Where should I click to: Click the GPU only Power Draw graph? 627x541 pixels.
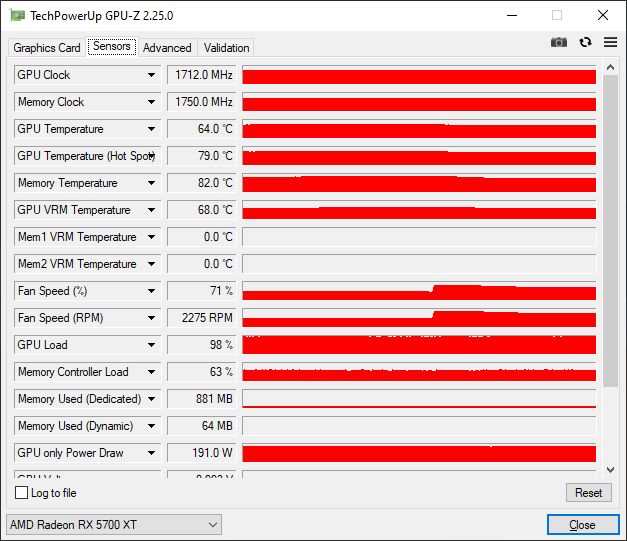click(x=419, y=453)
